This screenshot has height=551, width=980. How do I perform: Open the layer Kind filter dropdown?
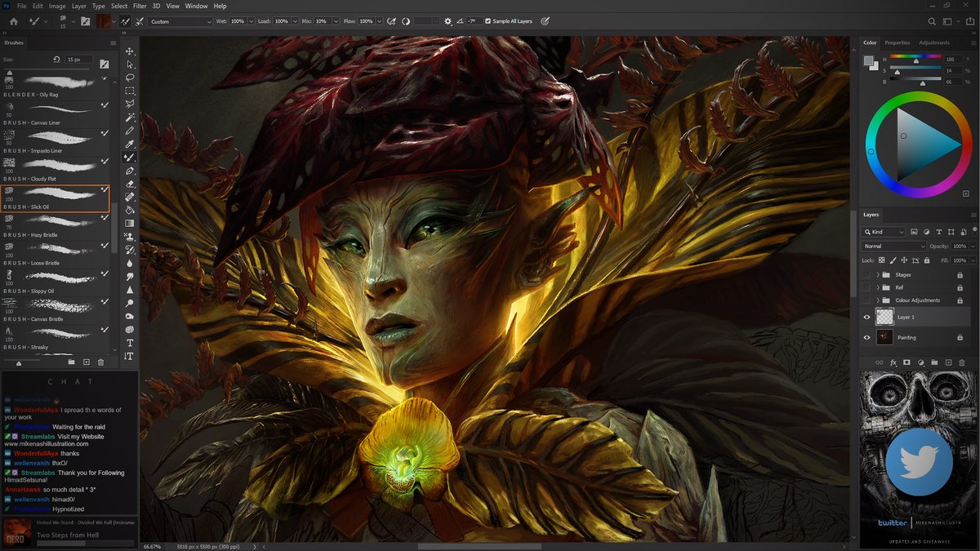(x=884, y=232)
